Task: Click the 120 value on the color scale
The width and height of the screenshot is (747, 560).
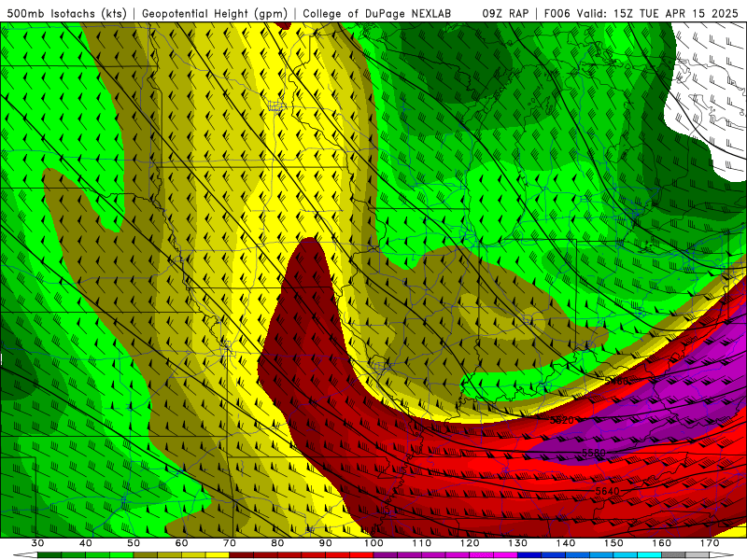Action: tap(470, 543)
